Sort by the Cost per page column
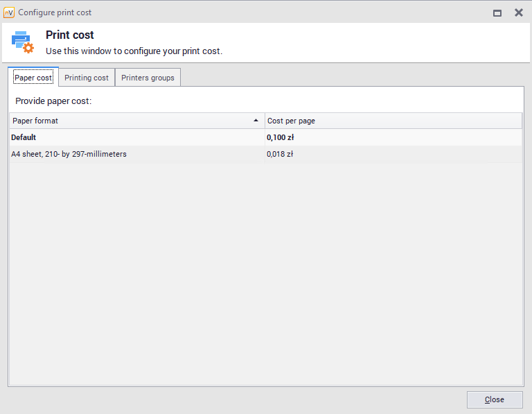Viewport: 532px width, 414px height. click(x=392, y=121)
